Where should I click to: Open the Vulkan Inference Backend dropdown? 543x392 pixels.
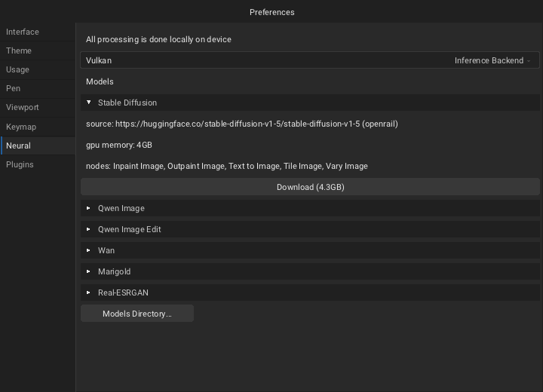[309, 60]
